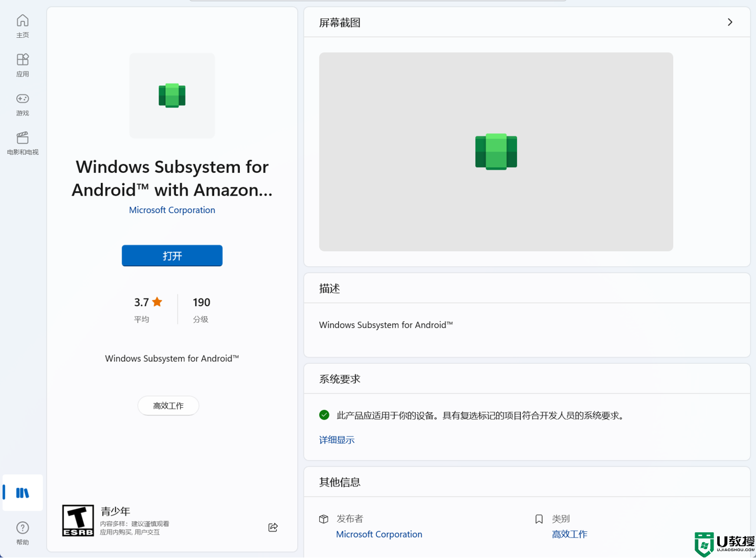Screen dimensions: 756x558
Task: Click the publisher box icon
Action: coord(324,519)
